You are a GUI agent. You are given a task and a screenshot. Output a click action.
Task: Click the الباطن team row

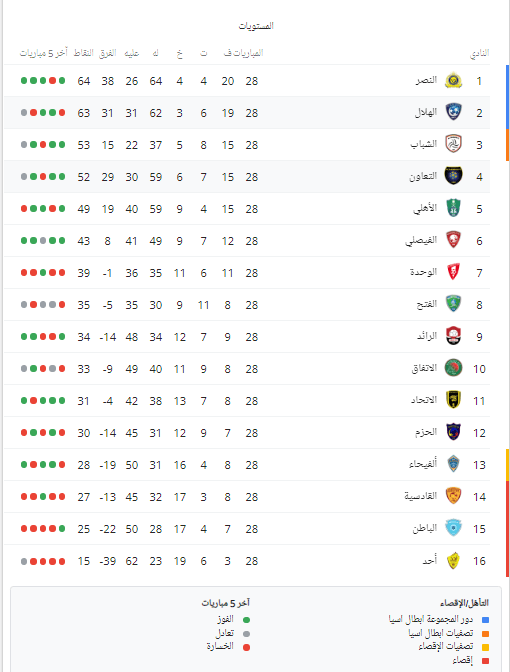coord(247,529)
